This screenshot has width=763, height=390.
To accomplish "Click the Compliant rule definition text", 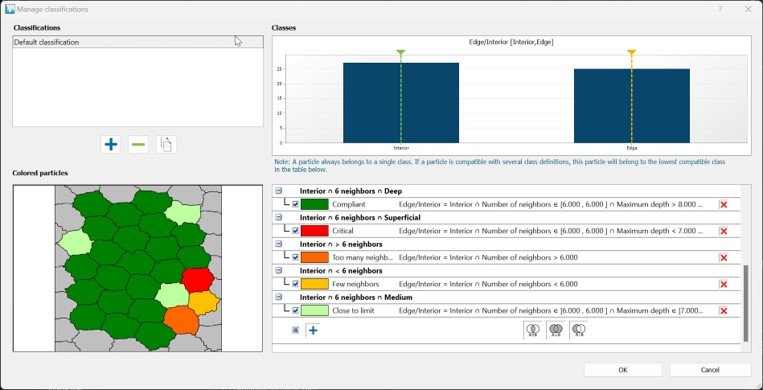I will (x=551, y=204).
